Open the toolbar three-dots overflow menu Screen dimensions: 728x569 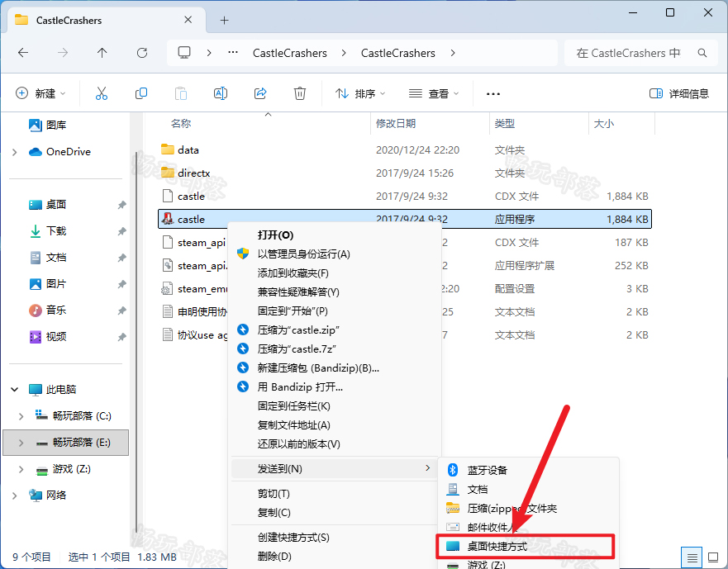coord(493,94)
